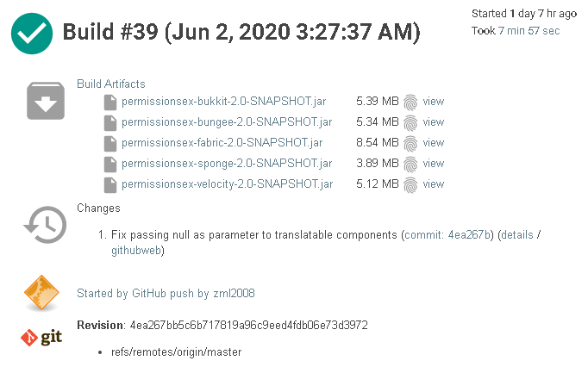Open the Build Artifacts link
The image size is (588, 367).
[x=111, y=84]
